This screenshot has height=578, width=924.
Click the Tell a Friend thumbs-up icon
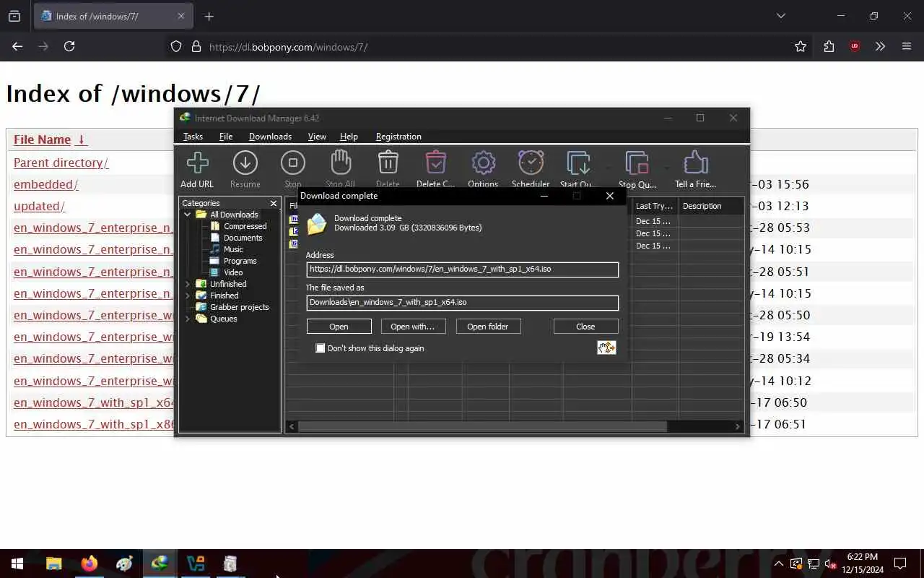point(695,163)
